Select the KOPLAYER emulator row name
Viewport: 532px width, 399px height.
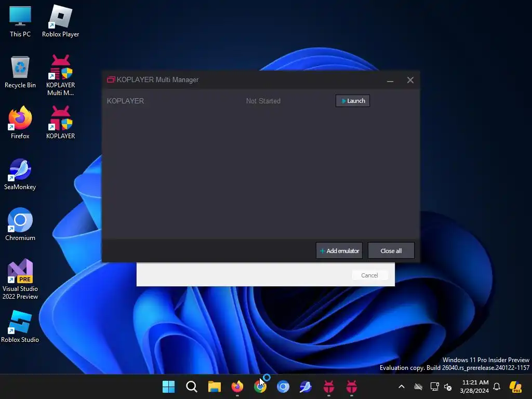pyautogui.click(x=126, y=101)
